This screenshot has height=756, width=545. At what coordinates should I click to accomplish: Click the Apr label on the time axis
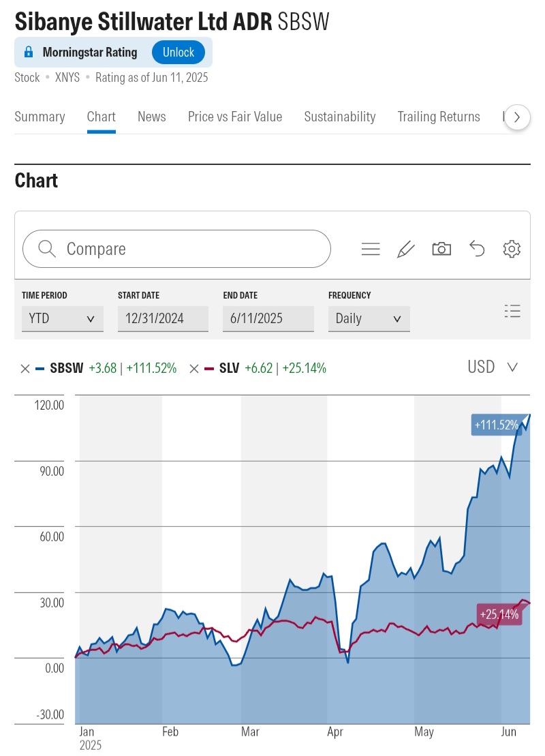[335, 732]
